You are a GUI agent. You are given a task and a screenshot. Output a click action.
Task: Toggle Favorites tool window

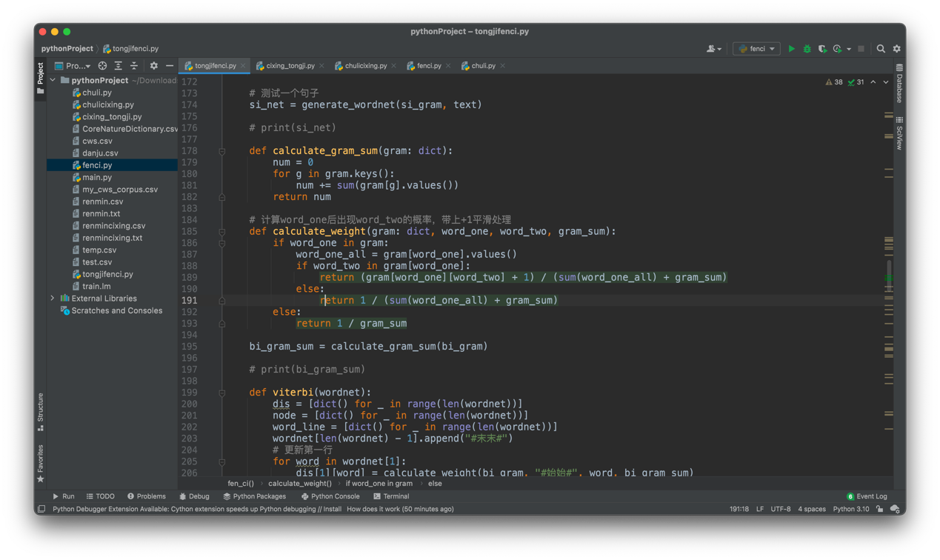tap(41, 464)
